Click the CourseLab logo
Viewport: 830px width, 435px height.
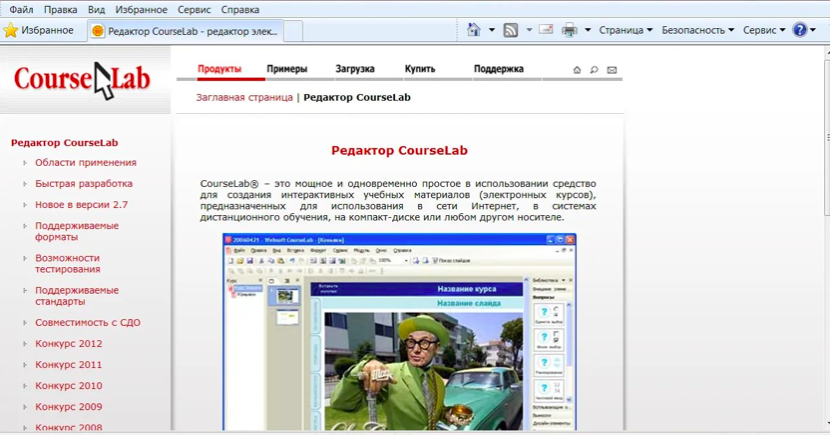tap(82, 80)
